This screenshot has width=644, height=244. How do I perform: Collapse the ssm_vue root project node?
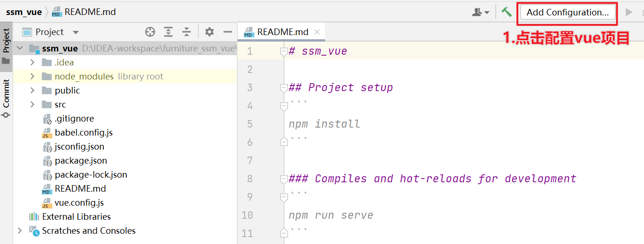click(20, 48)
